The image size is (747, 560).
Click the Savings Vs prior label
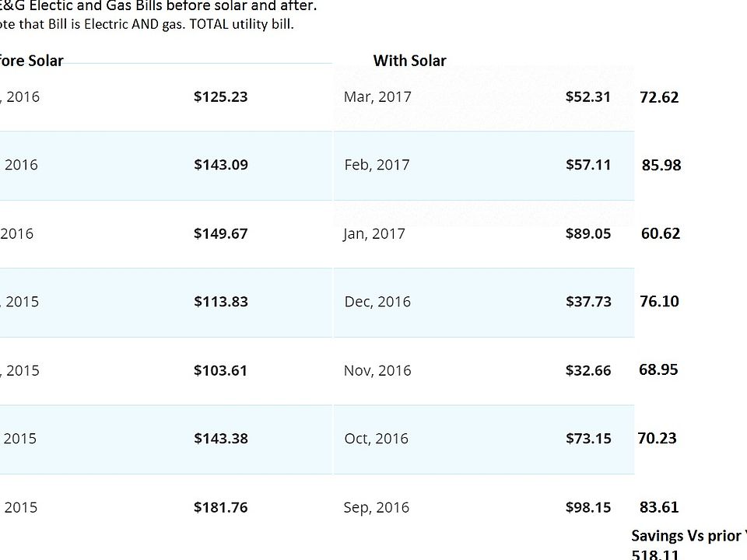(x=689, y=536)
